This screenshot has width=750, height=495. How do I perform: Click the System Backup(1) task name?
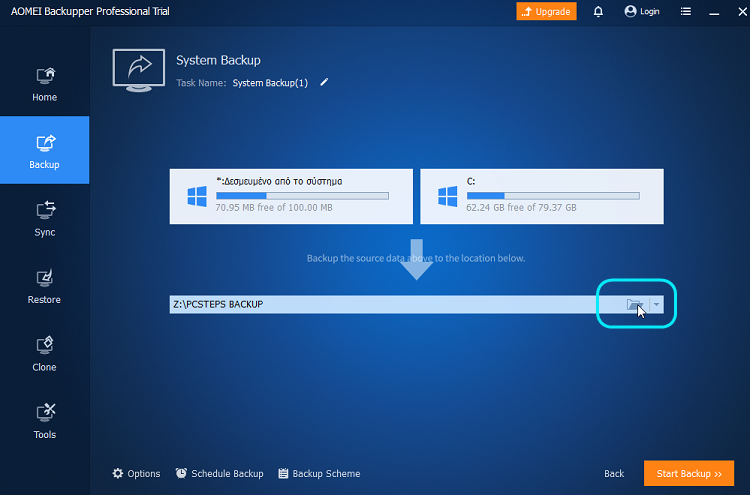270,83
